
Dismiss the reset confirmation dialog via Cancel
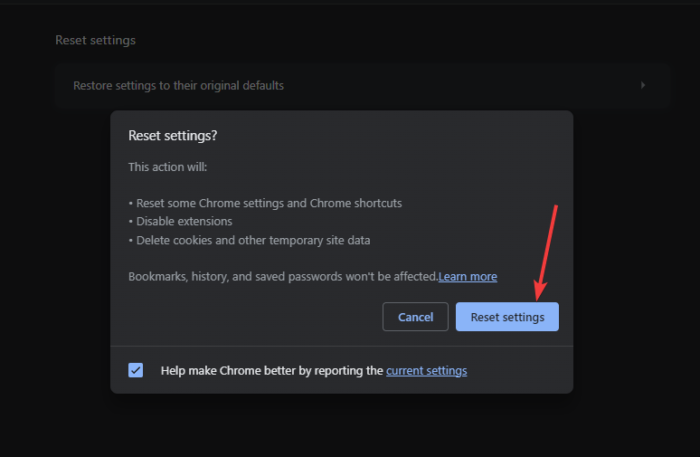[x=415, y=317]
